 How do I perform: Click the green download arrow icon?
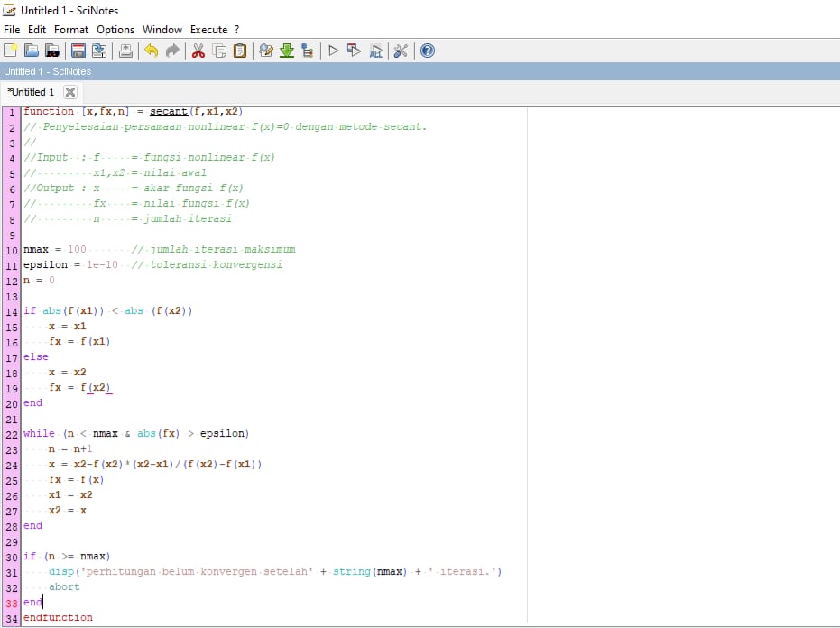click(x=287, y=51)
